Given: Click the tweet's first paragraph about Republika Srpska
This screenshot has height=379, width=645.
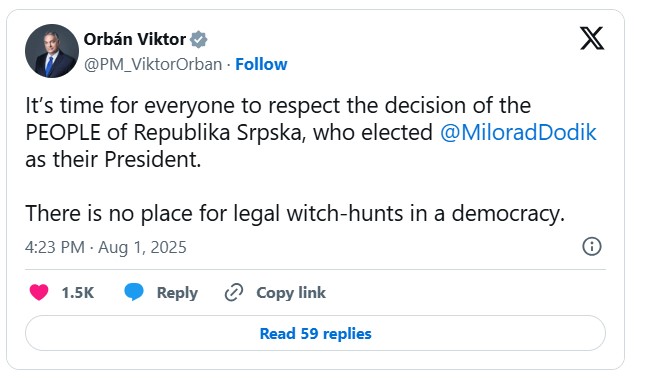Looking at the screenshot, I should (x=311, y=133).
